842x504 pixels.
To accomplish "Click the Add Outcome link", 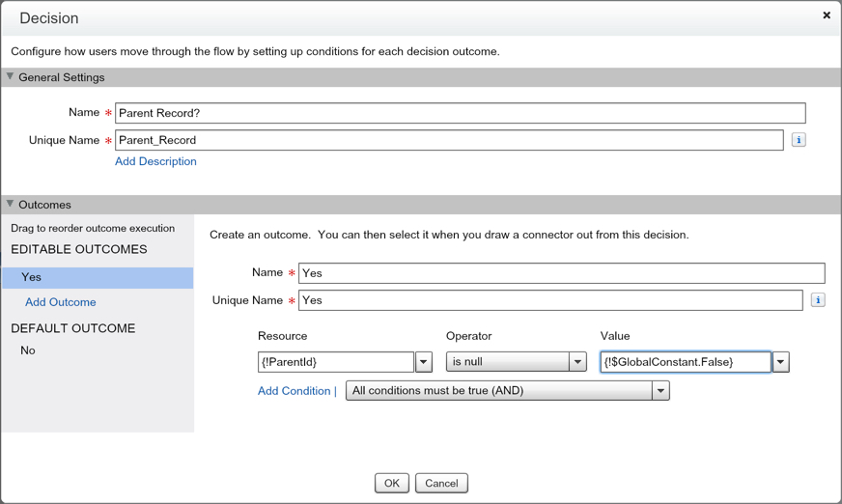I will click(x=60, y=302).
